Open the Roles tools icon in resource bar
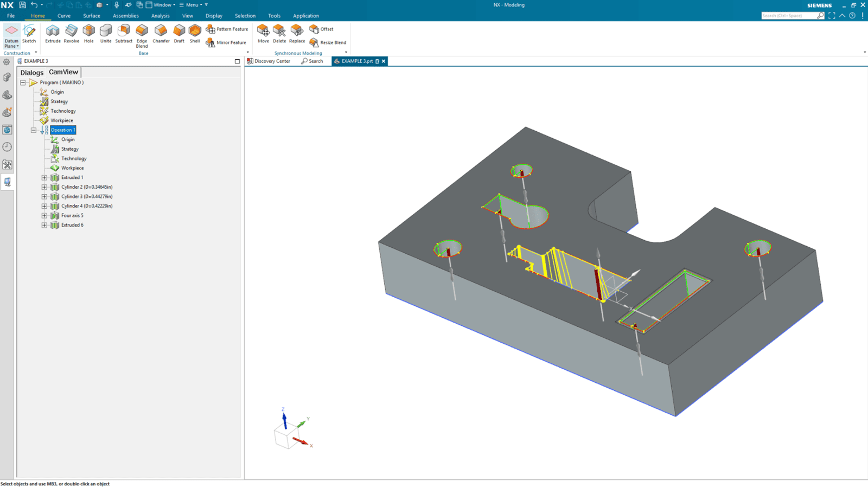868x488 pixels. (7, 164)
